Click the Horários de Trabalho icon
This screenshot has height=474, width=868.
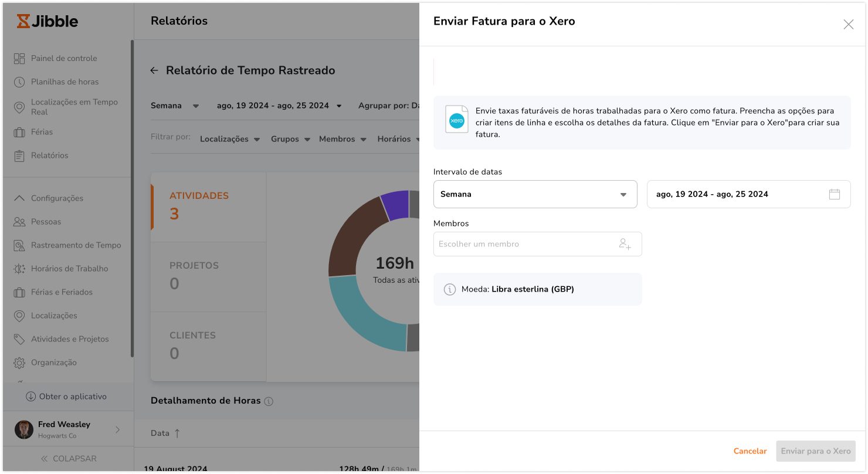pyautogui.click(x=19, y=269)
